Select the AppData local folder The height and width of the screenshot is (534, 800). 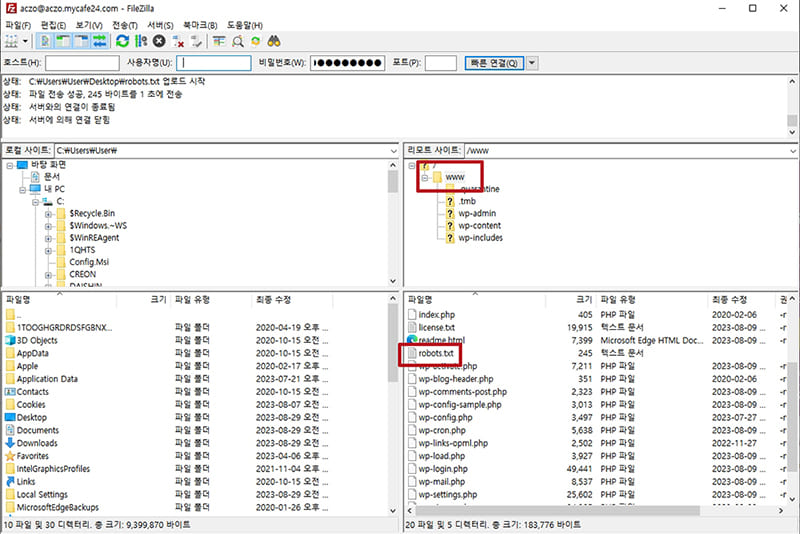(32, 353)
